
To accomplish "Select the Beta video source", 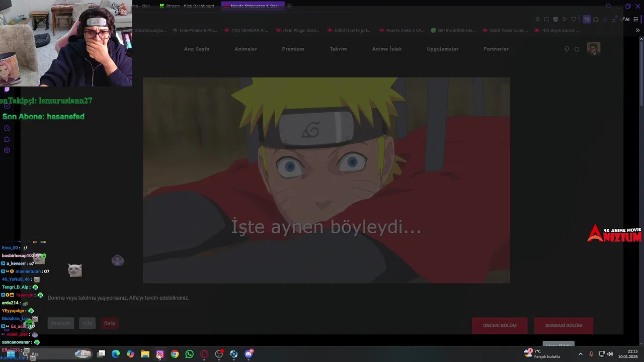I will click(x=109, y=323).
